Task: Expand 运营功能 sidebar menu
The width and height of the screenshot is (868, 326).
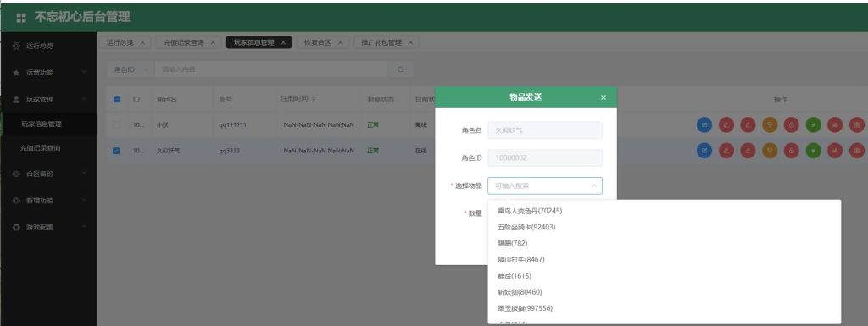Action: (x=48, y=72)
